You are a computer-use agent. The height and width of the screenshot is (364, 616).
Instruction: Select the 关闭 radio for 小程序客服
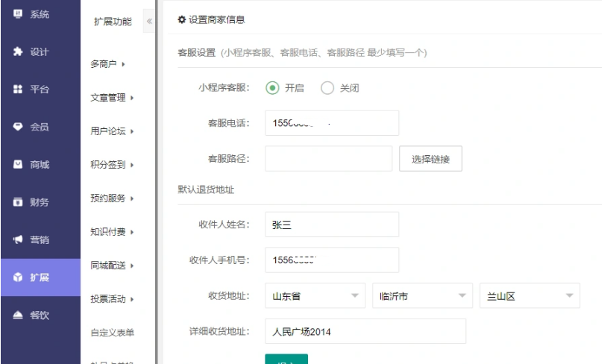point(327,87)
